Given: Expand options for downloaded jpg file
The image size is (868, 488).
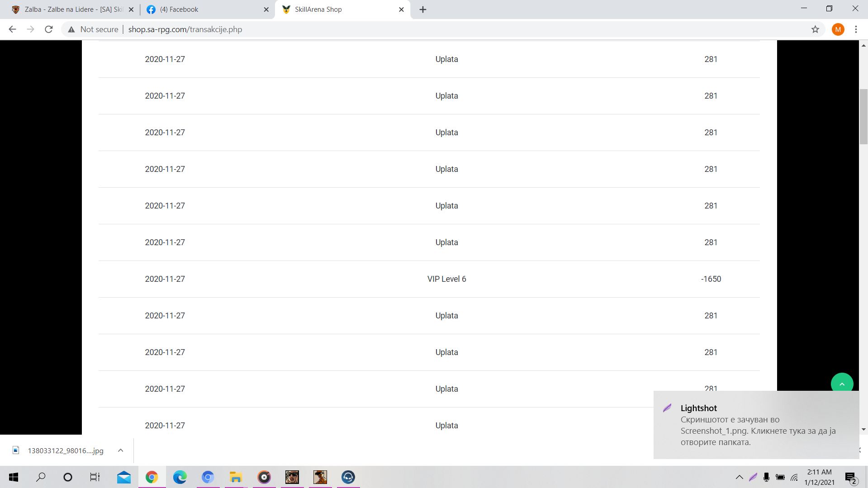Looking at the screenshot, I should coord(120,450).
